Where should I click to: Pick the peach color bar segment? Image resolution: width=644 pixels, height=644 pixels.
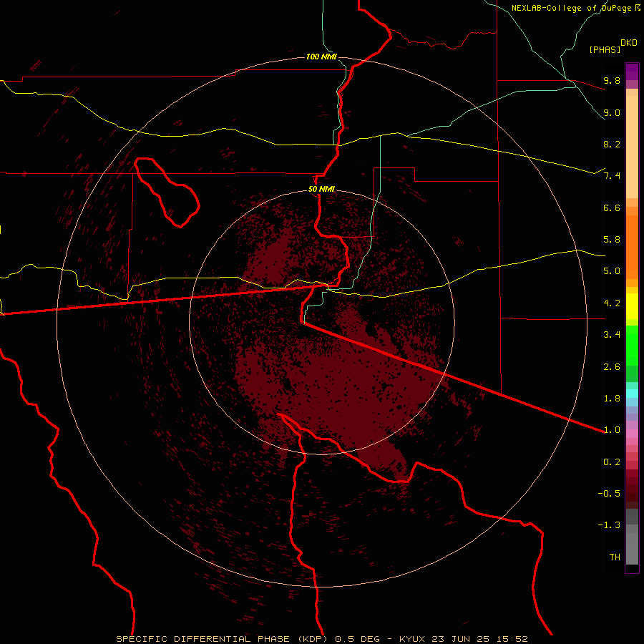[x=632, y=147]
